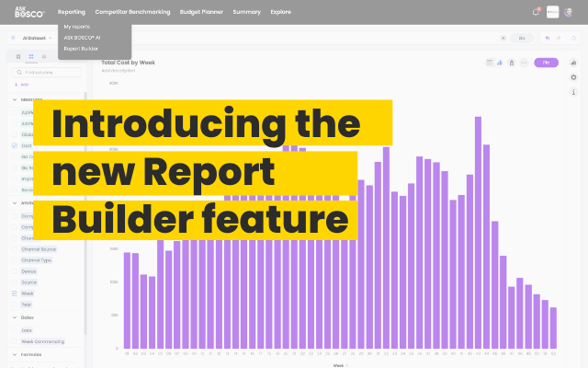Redo the last change
Screen dimensions: 588x368
tap(559, 38)
